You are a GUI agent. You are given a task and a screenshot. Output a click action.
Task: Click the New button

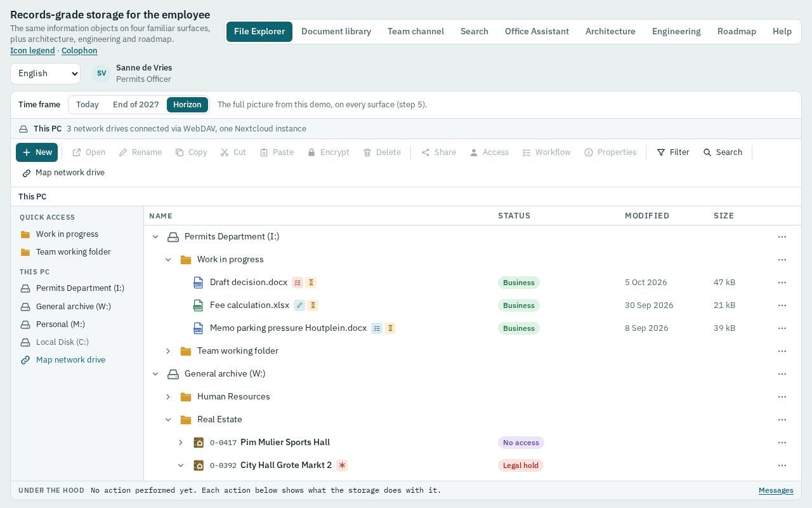point(37,152)
